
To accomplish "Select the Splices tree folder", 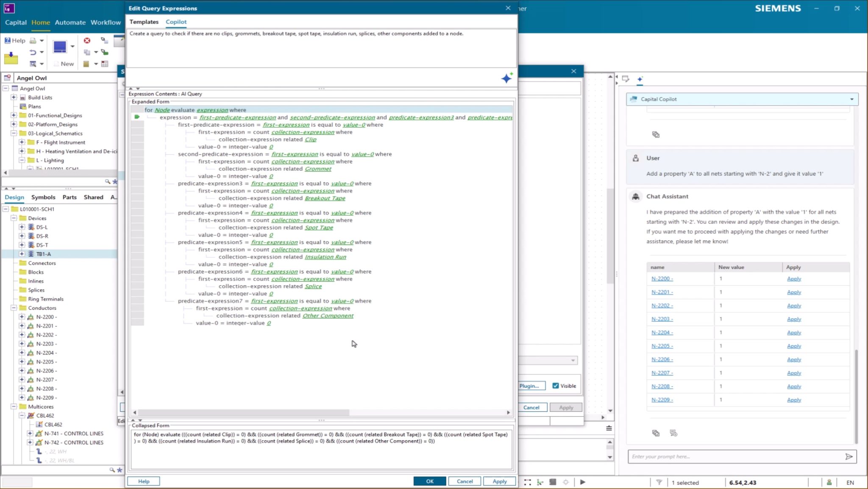I will point(36,290).
